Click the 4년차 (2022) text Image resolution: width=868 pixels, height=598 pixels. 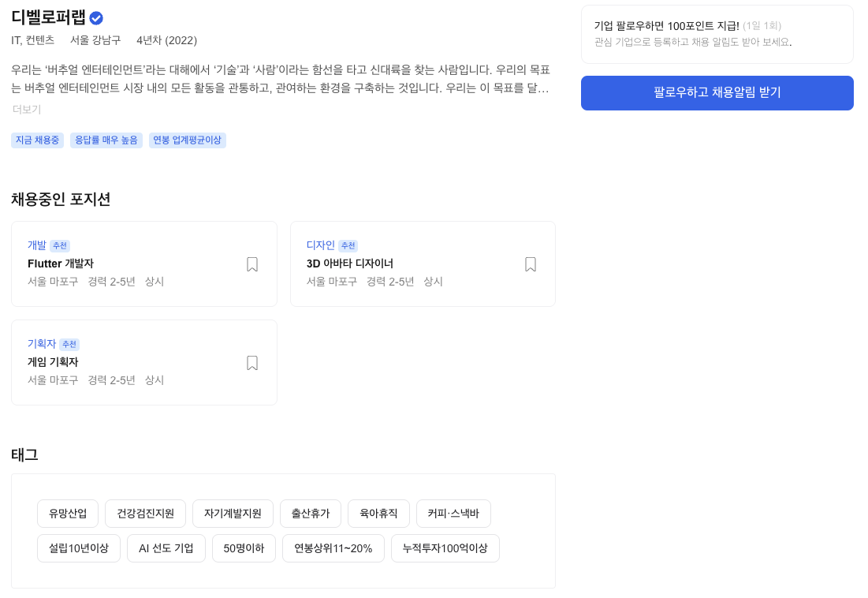coord(166,40)
